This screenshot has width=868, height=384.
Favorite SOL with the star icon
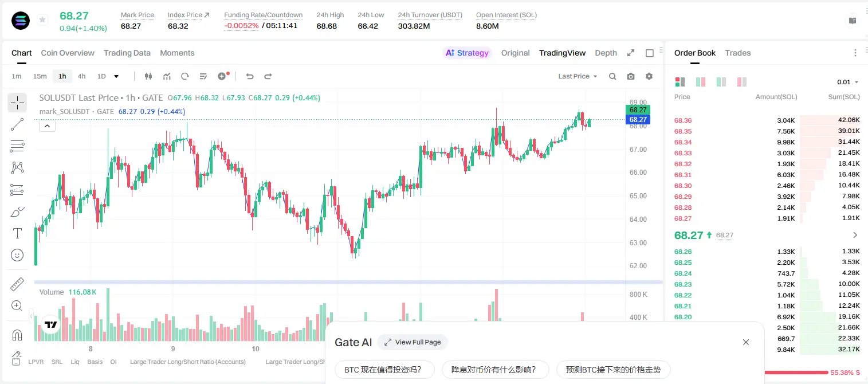tap(42, 20)
